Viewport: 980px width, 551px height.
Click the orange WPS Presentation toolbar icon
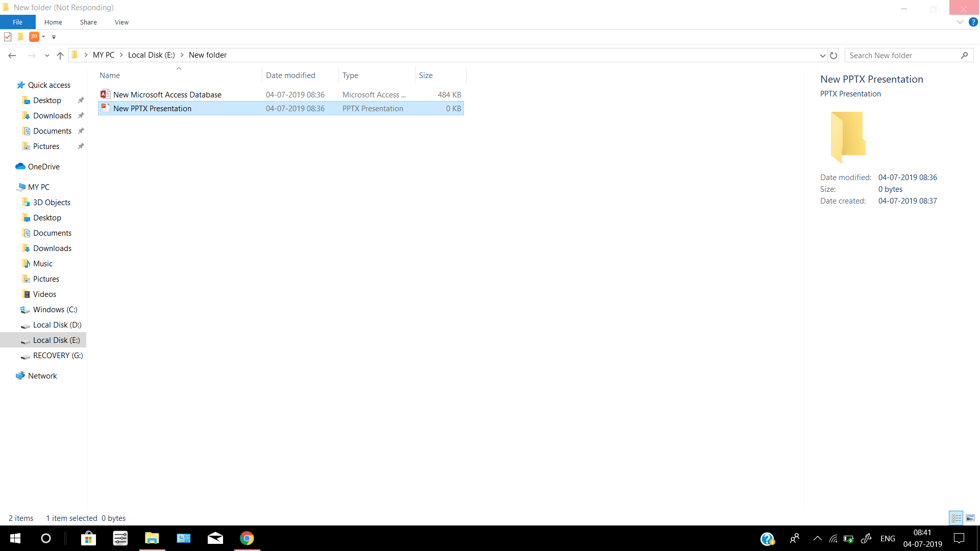[x=34, y=37]
